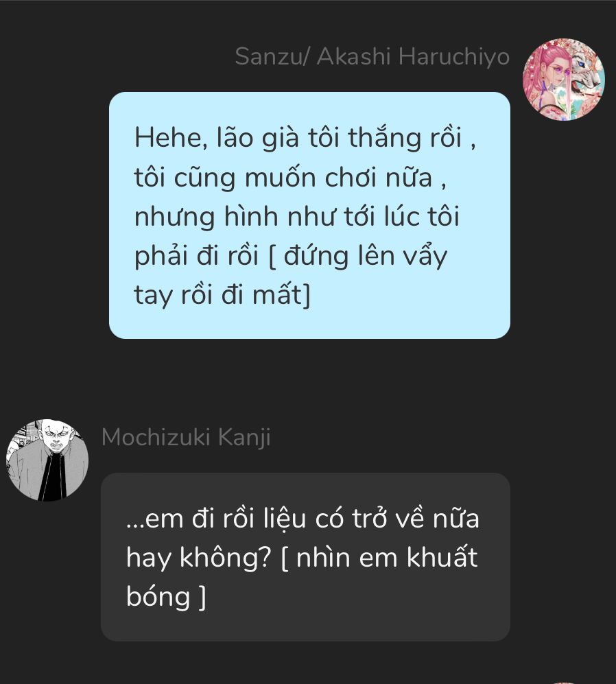The width and height of the screenshot is (616, 684).
Task: Click the word 'Haruchiyo' in the sender label
Action: point(453,57)
